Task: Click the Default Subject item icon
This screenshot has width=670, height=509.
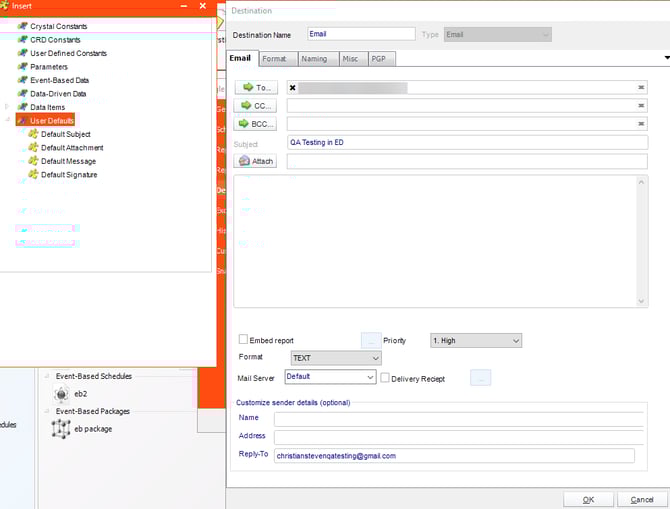Action: pos(33,134)
